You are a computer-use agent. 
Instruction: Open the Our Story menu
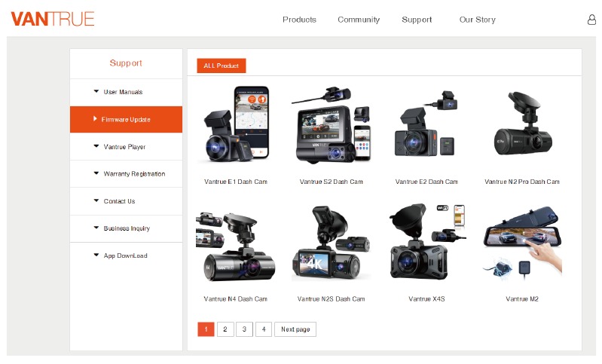[477, 20]
